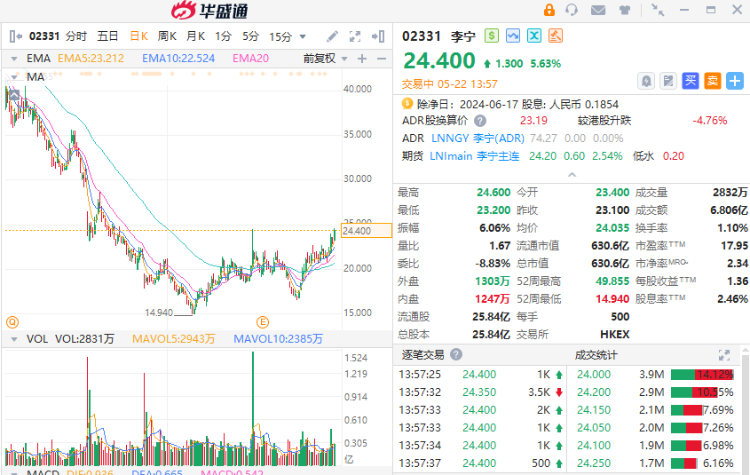
Task: Collapse the right quote panel arrow icon
Action: 378,36
